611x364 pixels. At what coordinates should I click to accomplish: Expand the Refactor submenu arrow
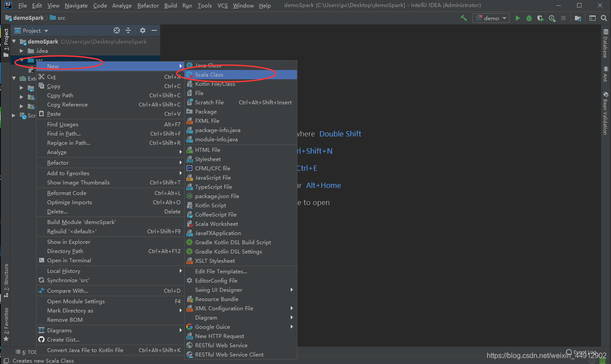(x=181, y=162)
